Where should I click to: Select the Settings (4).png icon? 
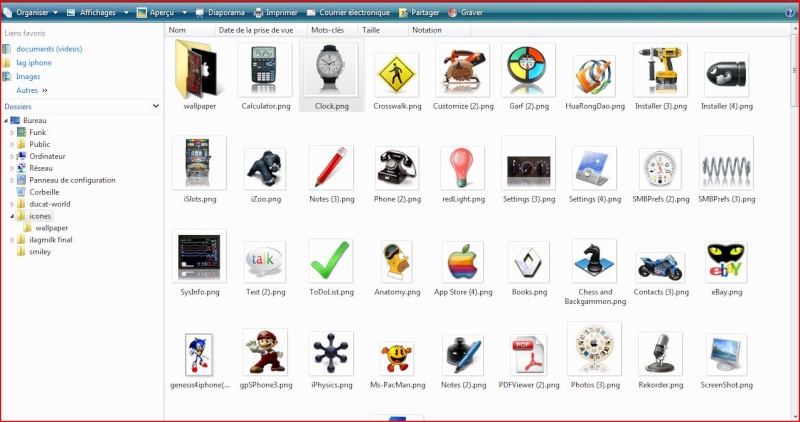tap(594, 167)
